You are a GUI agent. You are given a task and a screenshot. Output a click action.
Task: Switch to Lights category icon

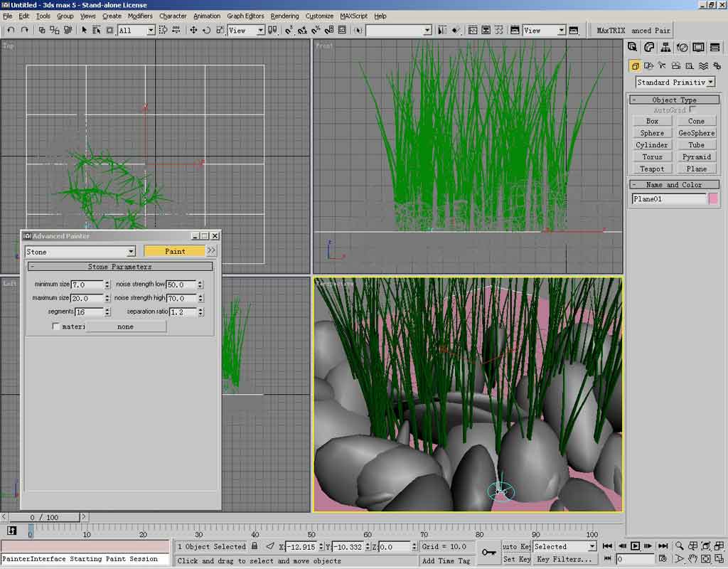point(661,65)
